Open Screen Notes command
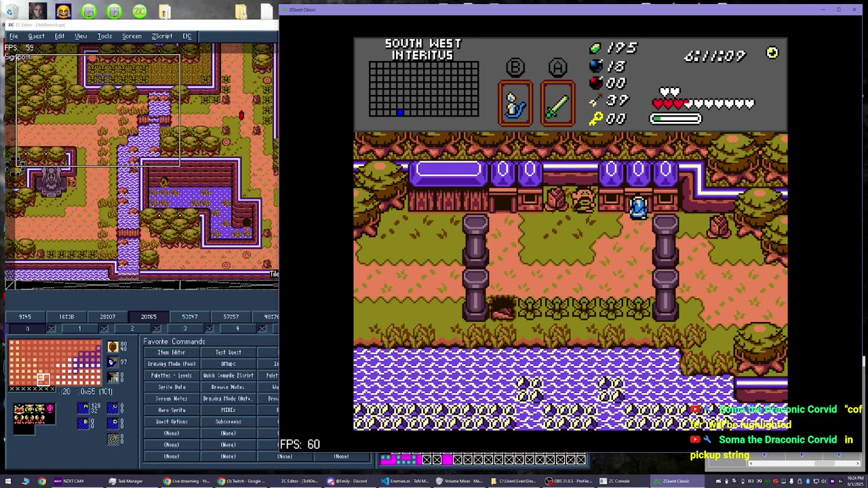The width and height of the screenshot is (868, 488). click(172, 399)
